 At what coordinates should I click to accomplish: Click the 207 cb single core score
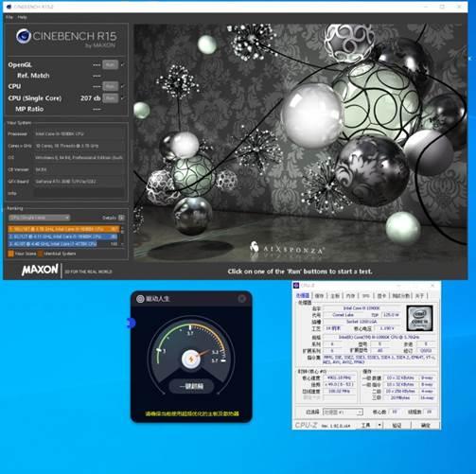90,98
